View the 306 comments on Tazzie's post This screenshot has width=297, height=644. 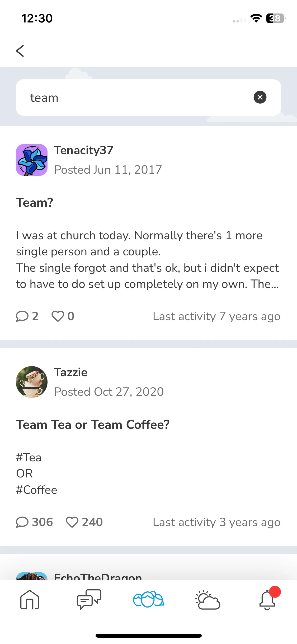(34, 522)
